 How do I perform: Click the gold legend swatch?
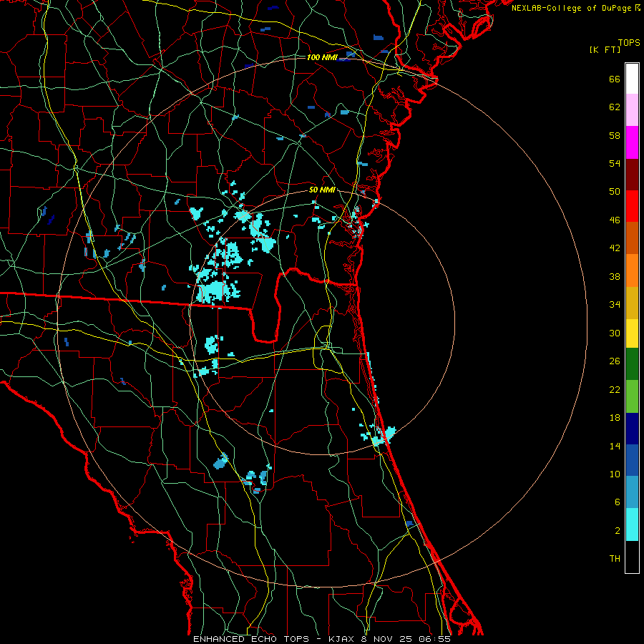632,303
